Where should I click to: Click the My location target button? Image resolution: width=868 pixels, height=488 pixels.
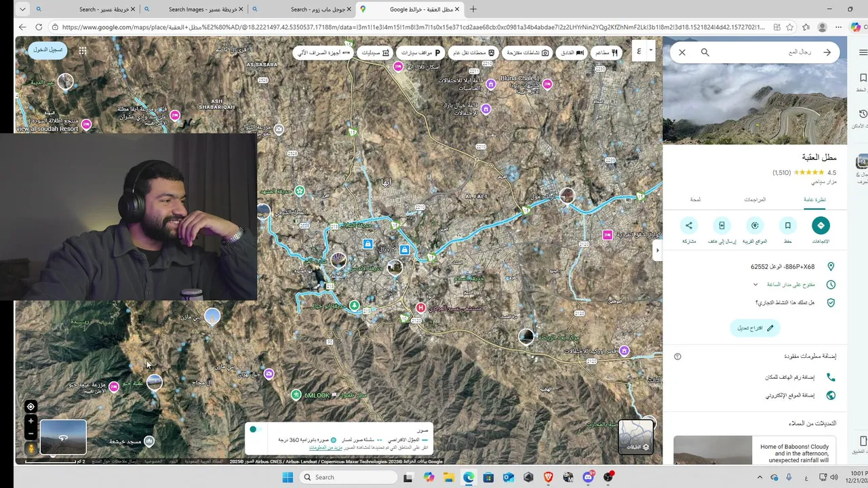tap(31, 407)
